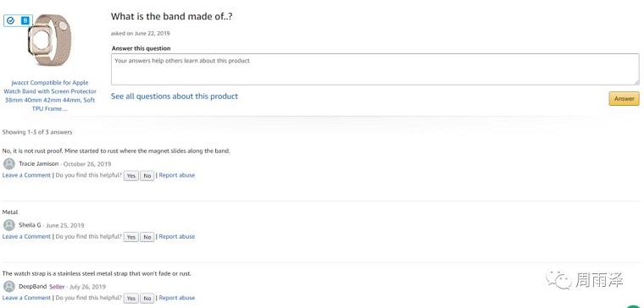Screen dimensions: 644x308
Task: Click the blue B badge icon
Action: pos(25,20)
